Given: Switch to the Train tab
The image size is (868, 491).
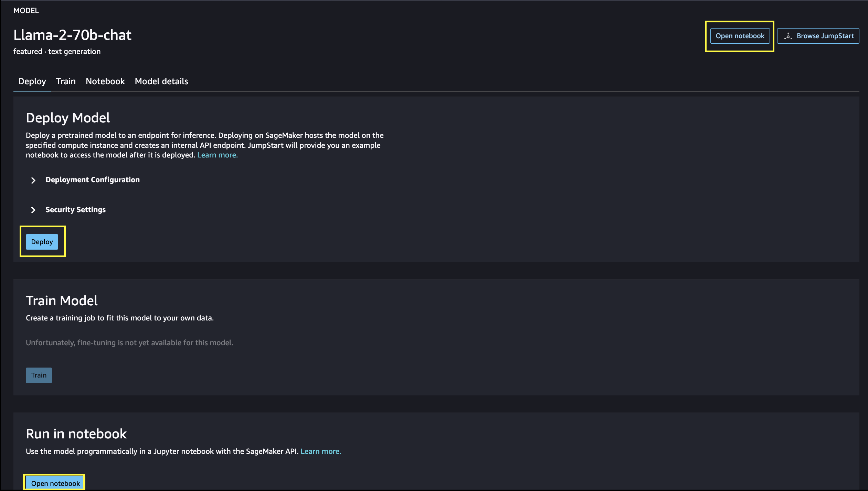Looking at the screenshot, I should (x=66, y=81).
